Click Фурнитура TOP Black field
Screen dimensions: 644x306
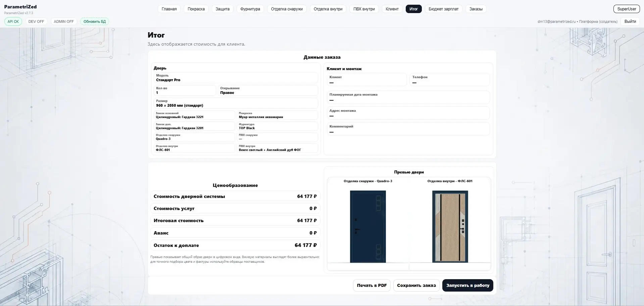pyautogui.click(x=277, y=126)
